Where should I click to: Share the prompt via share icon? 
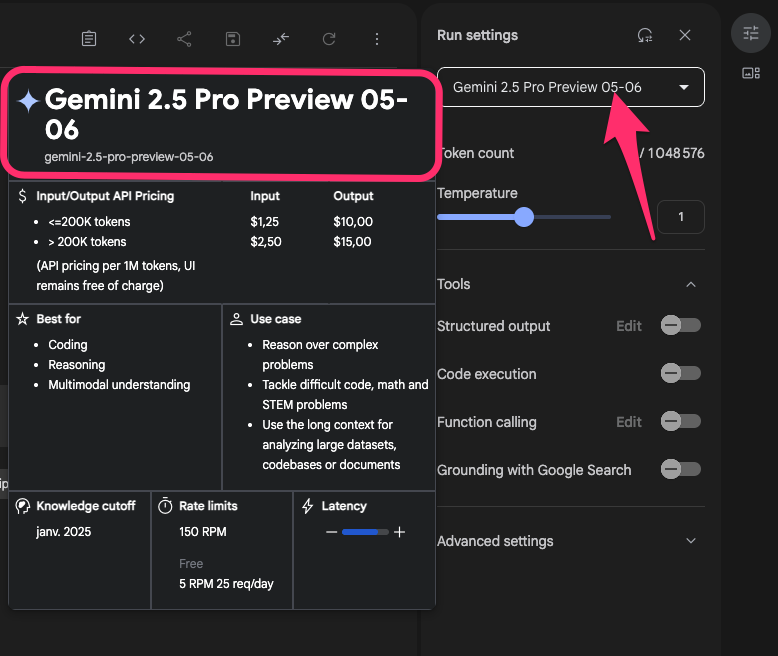coord(184,39)
